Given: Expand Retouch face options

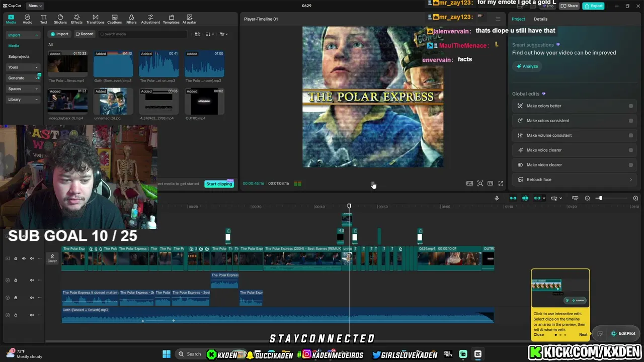Looking at the screenshot, I should 631,179.
